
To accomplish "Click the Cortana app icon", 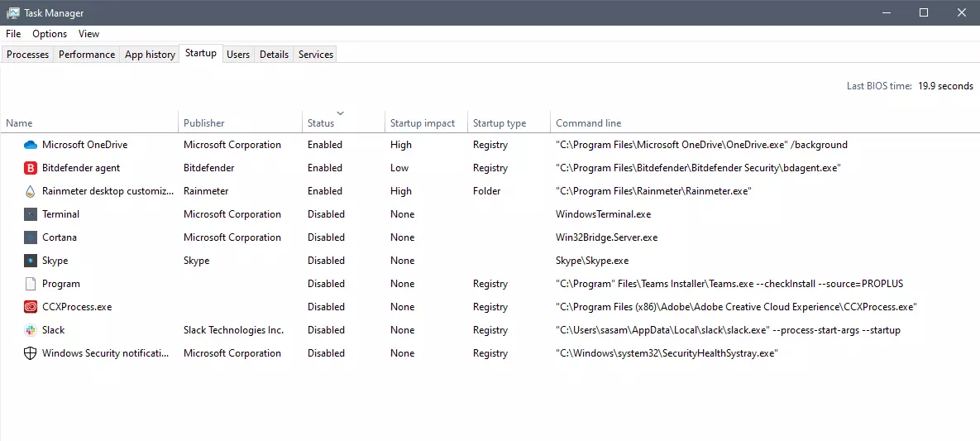I will tap(31, 237).
